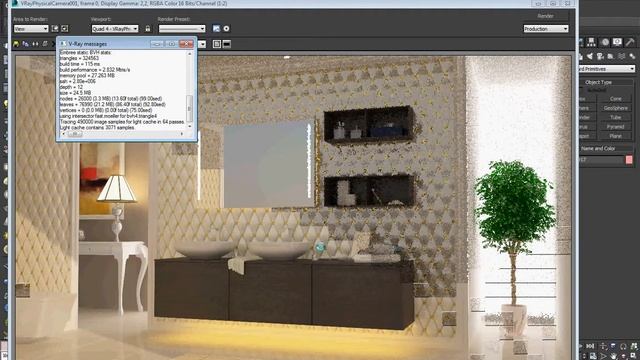Open the Render Setup icon
Image resolution: width=640 pixels, height=360 pixels.
[216, 29]
